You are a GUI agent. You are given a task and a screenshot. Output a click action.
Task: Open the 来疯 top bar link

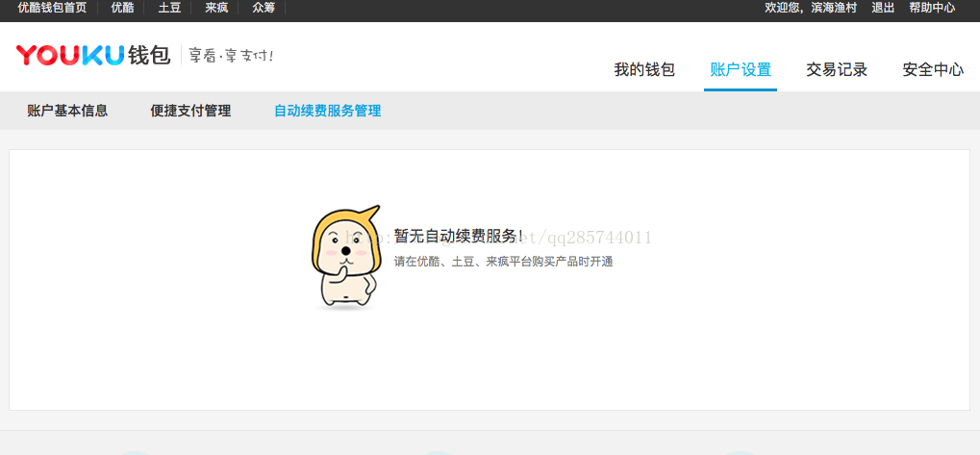coord(216,8)
